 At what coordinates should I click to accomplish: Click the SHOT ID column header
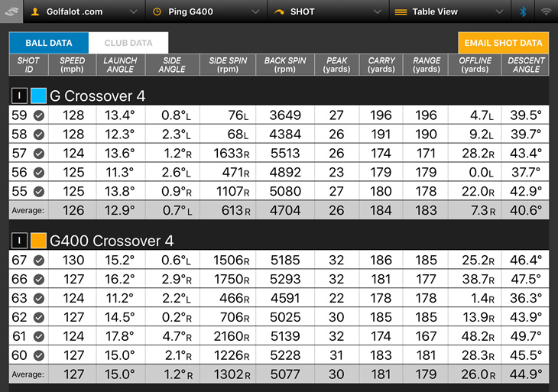click(28, 65)
